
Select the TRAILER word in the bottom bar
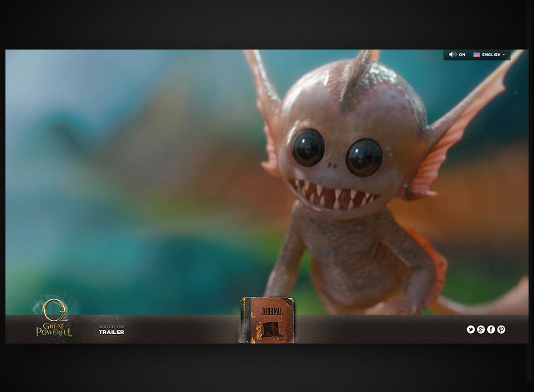coord(111,332)
